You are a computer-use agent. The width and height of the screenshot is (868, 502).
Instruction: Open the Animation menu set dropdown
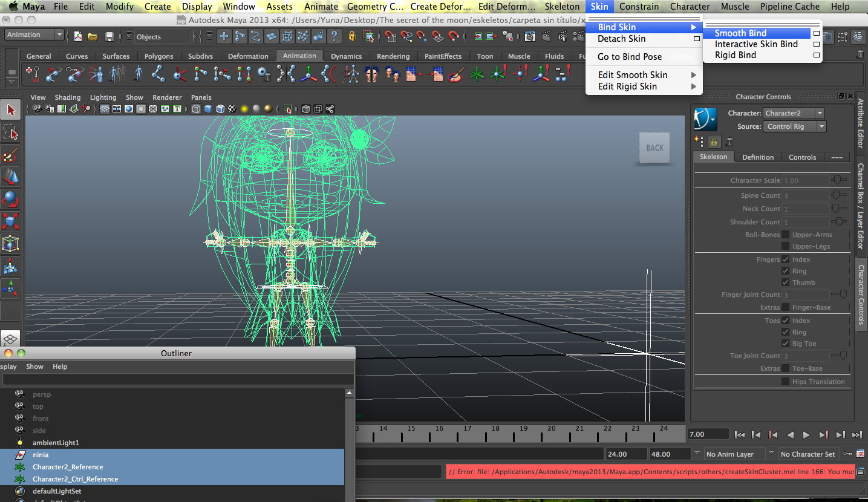(34, 35)
